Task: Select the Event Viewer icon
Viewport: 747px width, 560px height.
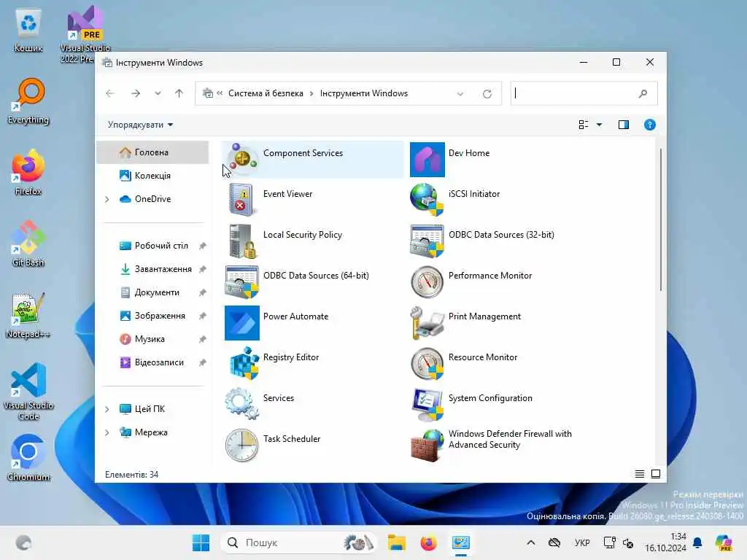Action: [241, 200]
